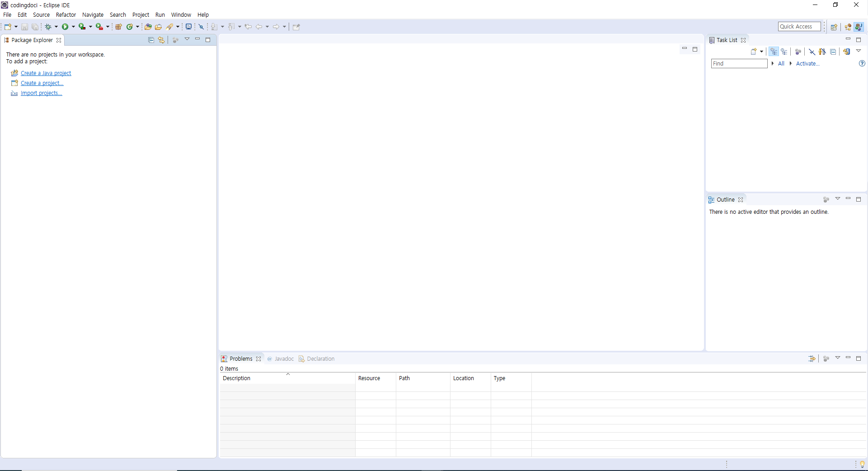Toggle Scheduled presentation in Task List
This screenshot has width=868, height=471.
pos(784,52)
